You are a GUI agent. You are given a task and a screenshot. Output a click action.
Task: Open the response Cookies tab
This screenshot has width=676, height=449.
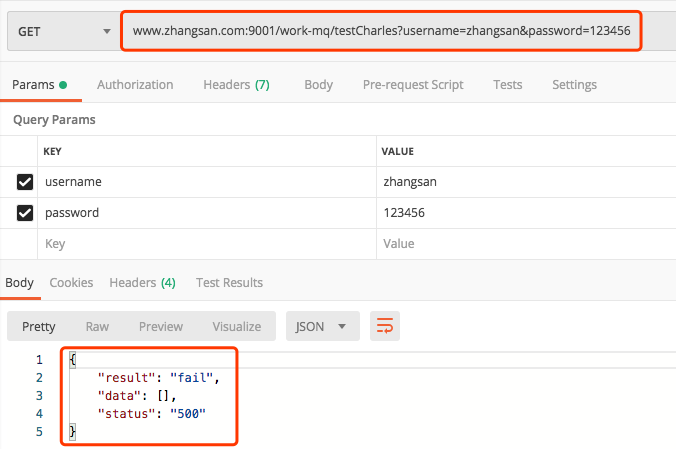coord(71,283)
